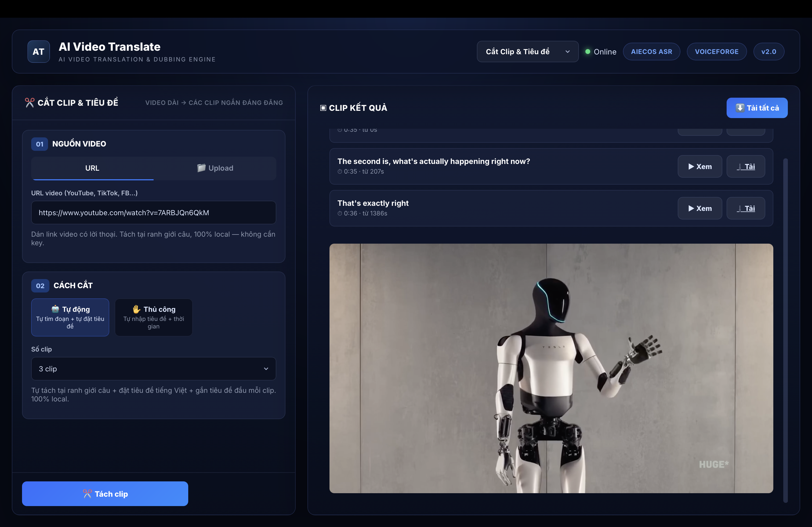This screenshot has height=527, width=812.
Task: Click the square icon beside CLIP KẾT QUẢ
Action: tap(323, 108)
